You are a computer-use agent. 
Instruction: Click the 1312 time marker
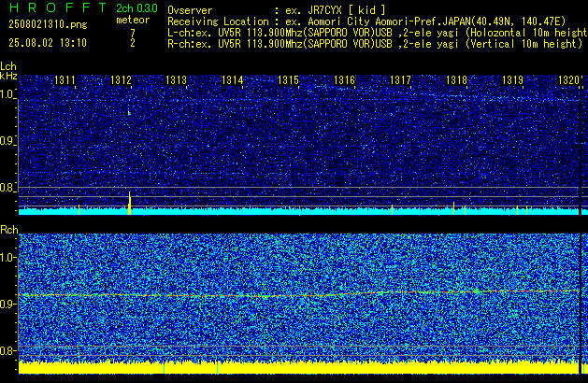click(x=122, y=80)
